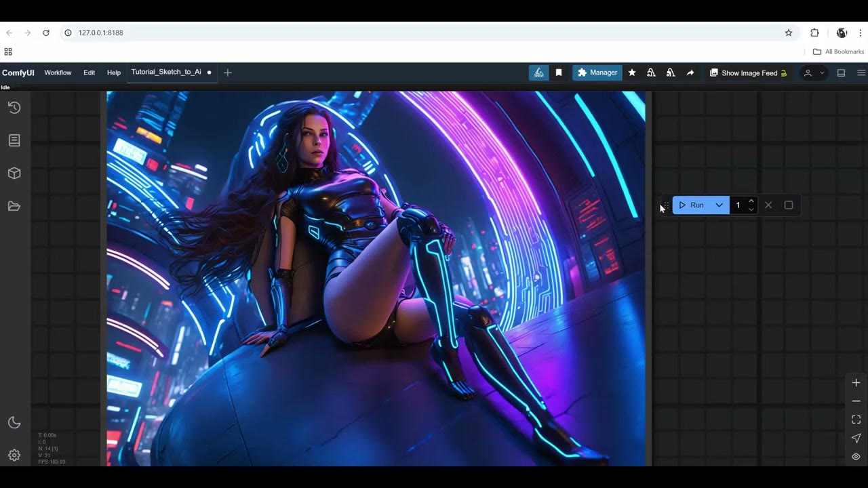Open the browser apps grid shortcut
The height and width of the screenshot is (488, 868).
[8, 52]
